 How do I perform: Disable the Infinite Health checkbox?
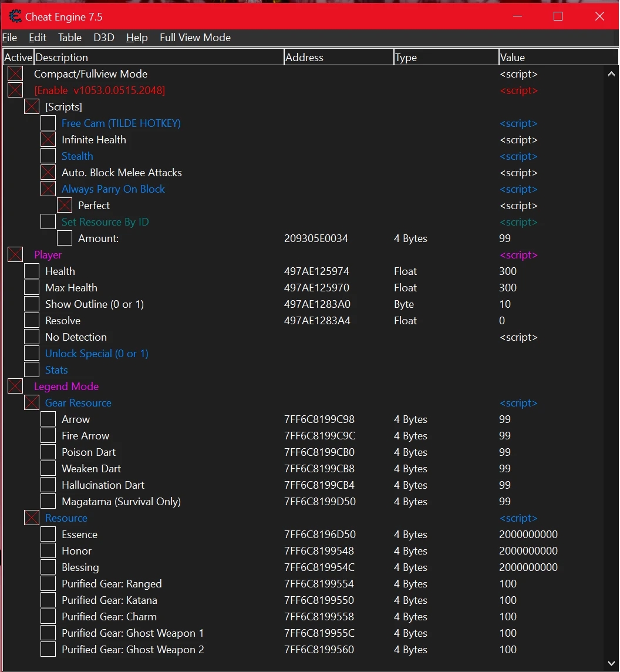48,140
